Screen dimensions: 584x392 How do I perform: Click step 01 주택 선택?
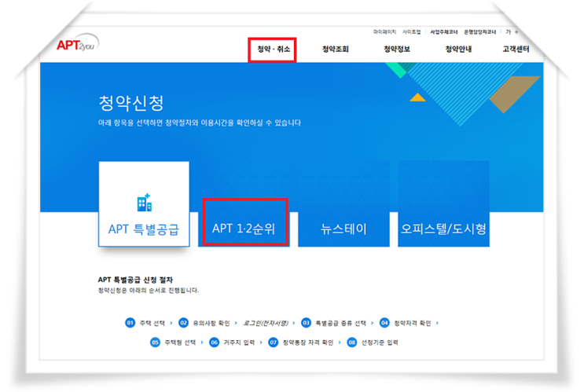[x=145, y=323]
